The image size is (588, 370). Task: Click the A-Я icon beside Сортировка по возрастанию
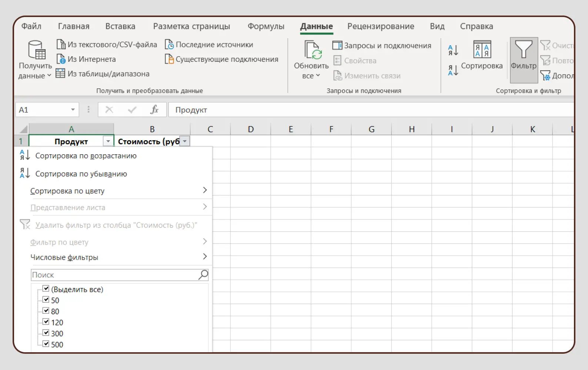point(24,155)
